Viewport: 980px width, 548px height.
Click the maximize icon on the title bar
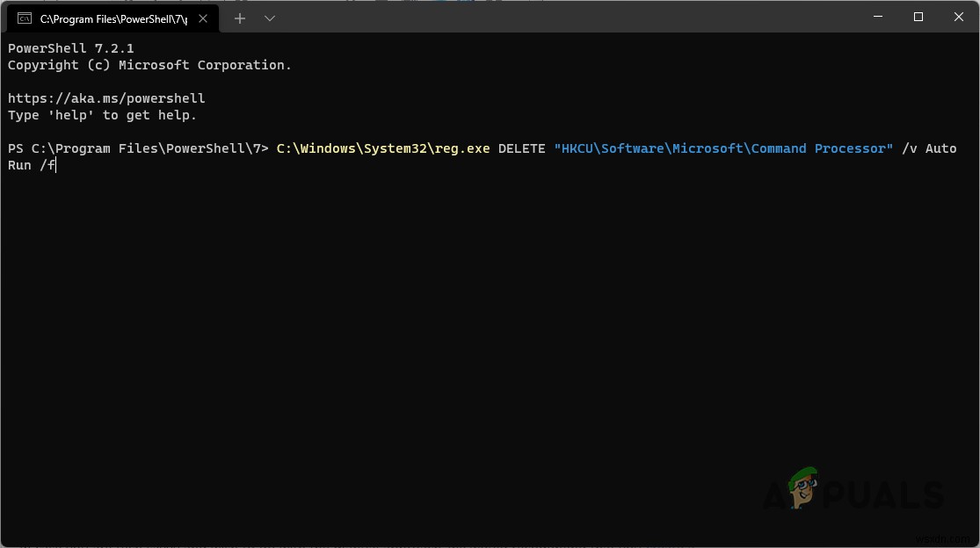[918, 17]
